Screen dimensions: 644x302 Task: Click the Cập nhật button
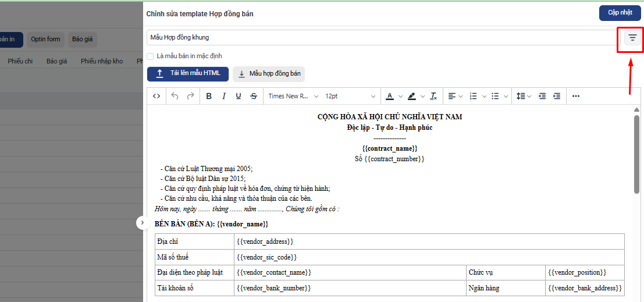(x=620, y=13)
